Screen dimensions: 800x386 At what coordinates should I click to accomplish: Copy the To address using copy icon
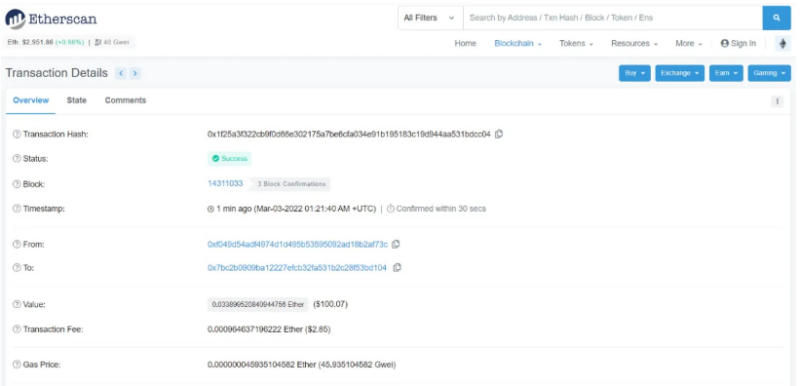coord(397,267)
